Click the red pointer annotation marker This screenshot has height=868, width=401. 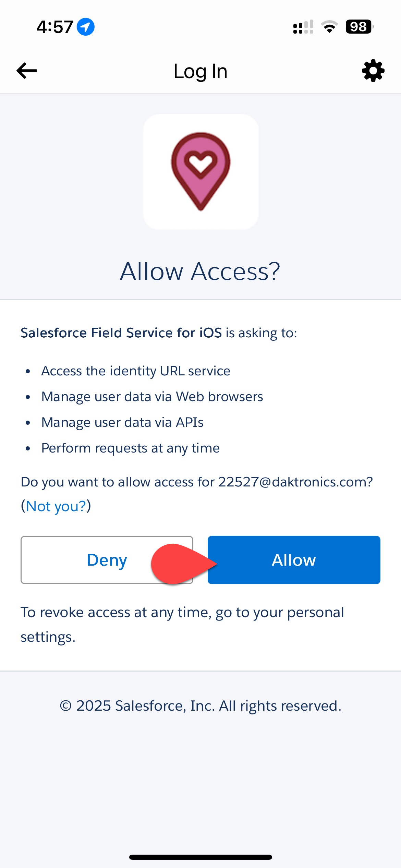(x=180, y=563)
